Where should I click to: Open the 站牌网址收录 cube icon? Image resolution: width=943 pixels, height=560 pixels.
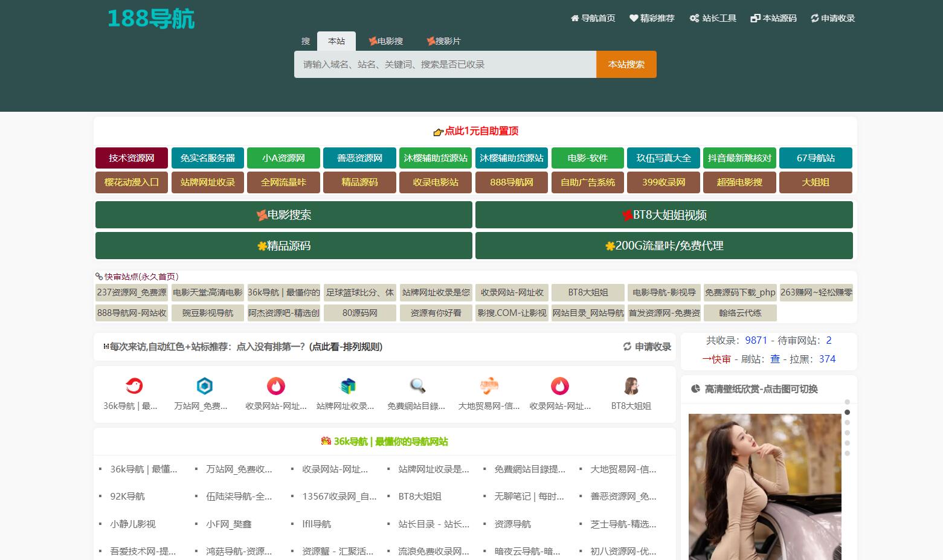point(347,386)
